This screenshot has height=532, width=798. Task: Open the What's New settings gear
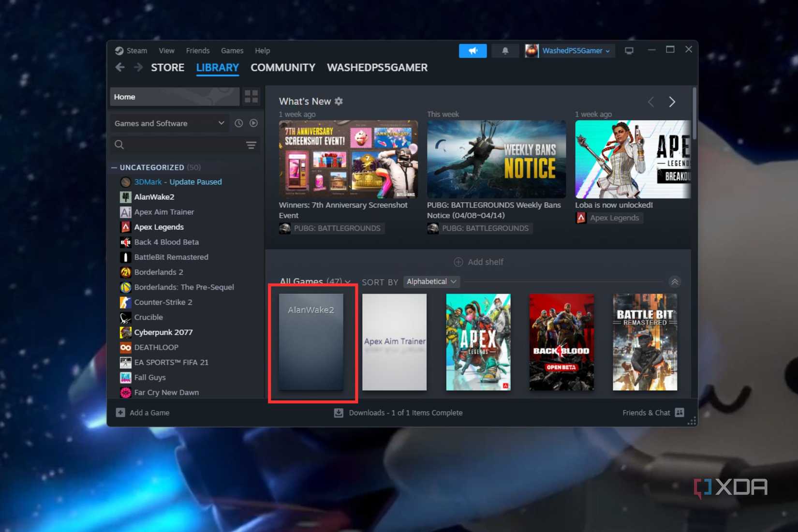(x=339, y=102)
